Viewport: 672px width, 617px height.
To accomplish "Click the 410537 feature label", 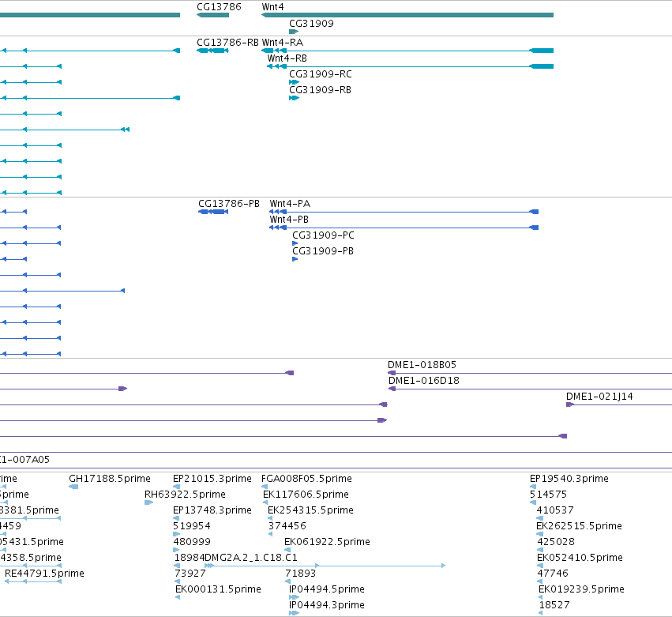I will coord(555,510).
